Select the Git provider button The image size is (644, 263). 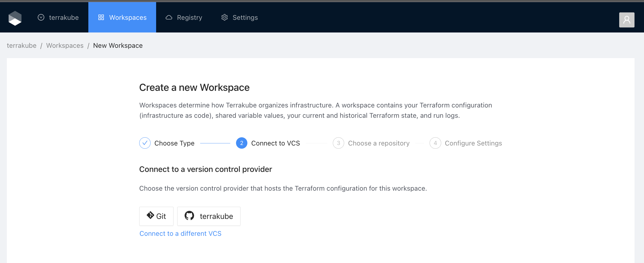[x=156, y=216]
